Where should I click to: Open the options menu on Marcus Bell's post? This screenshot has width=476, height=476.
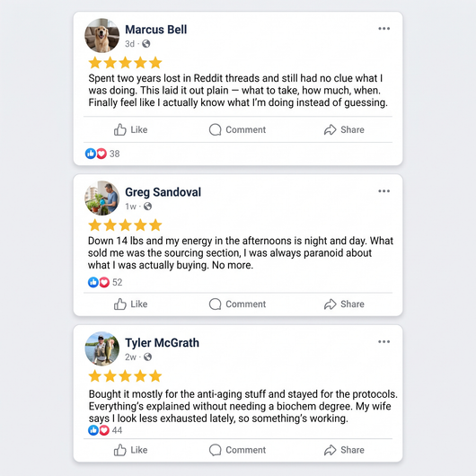[x=383, y=29]
